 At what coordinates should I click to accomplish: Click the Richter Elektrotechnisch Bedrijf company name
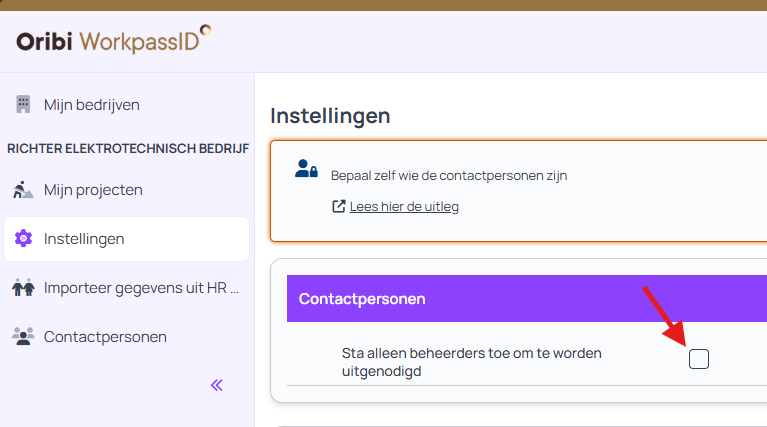tap(128, 148)
